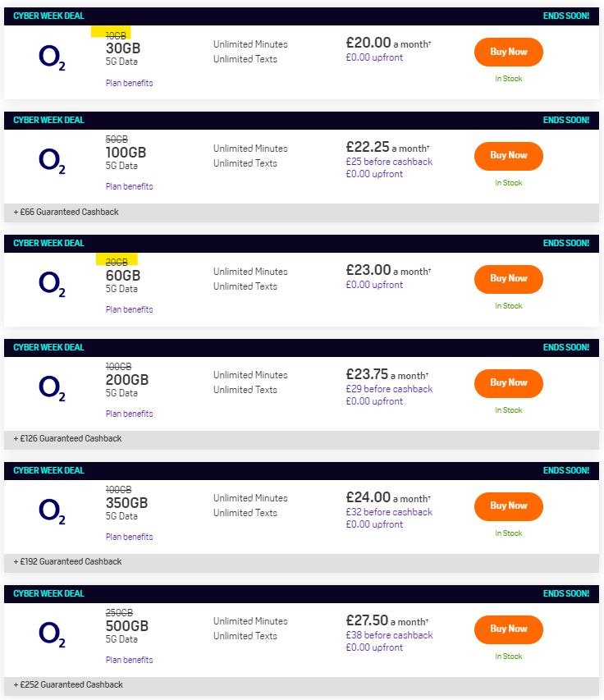
Task: Click the O2 logo on 200GB deal
Action: click(52, 388)
